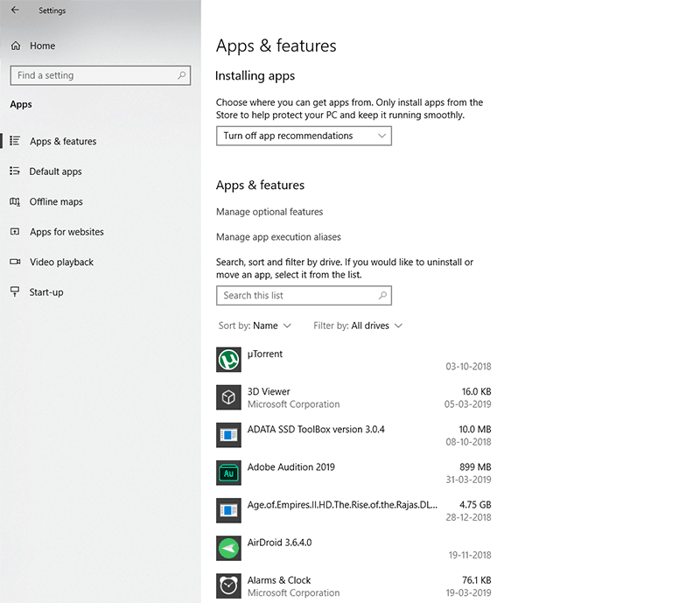700x603 pixels.
Task: Click the Age.of.Empires.II.HD app icon
Action: 228,510
